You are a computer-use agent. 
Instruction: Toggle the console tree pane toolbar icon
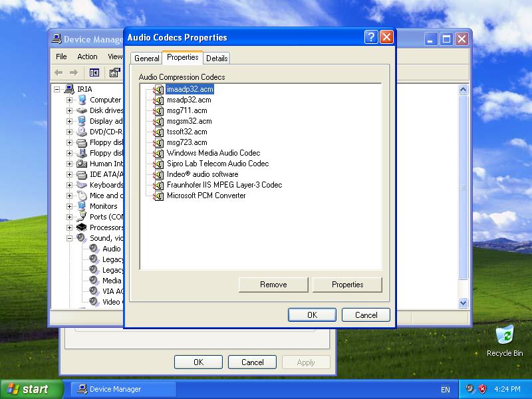94,72
